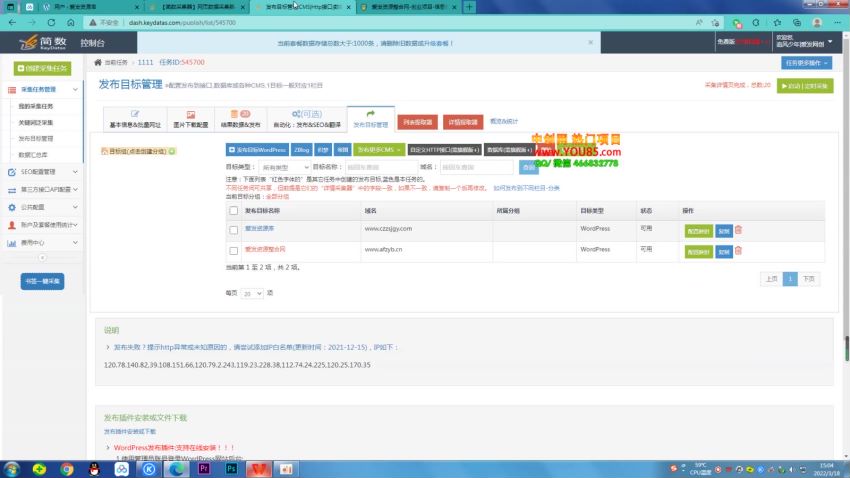The height and width of the screenshot is (478, 850).
Task: Click the ZBlog publish button
Action: (301, 150)
